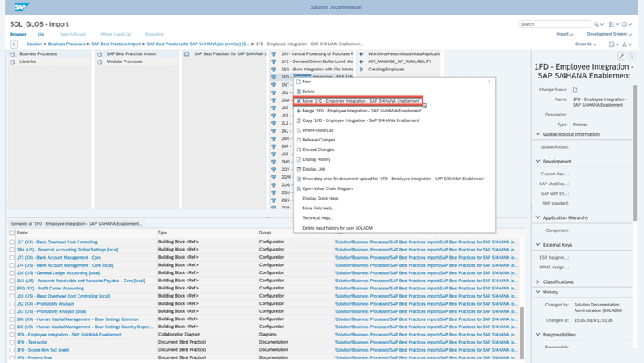The width and height of the screenshot is (644, 363).
Task: Click process icon of 1XI Central Processing row
Action: pos(274,54)
